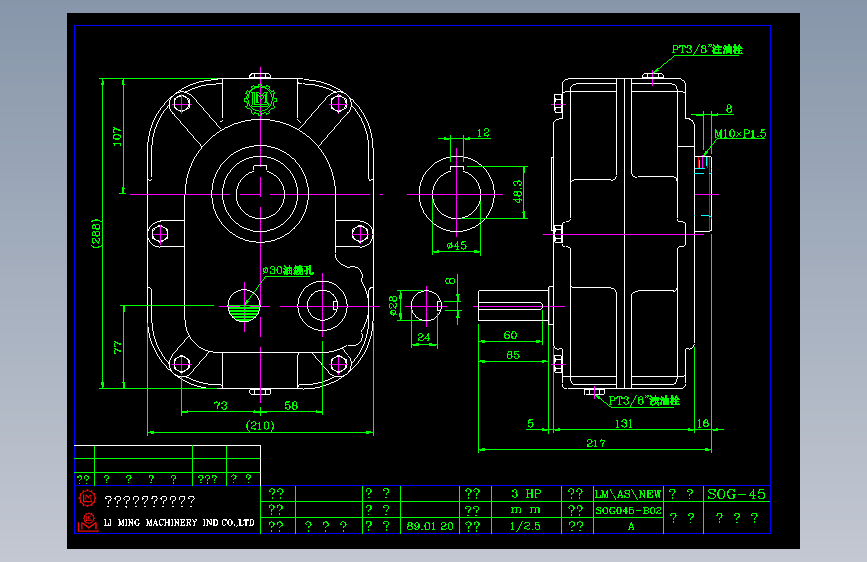Click the LM\AS\NEW path cell
The width and height of the screenshot is (867, 562).
(x=628, y=494)
